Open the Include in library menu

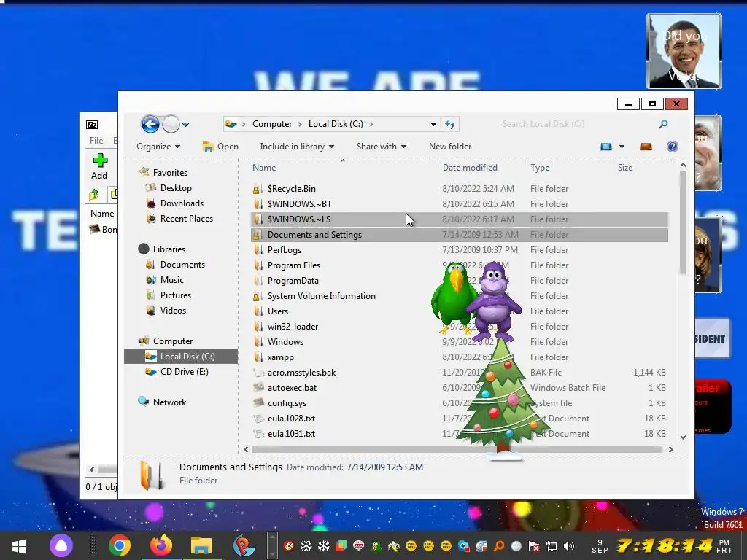(x=297, y=147)
